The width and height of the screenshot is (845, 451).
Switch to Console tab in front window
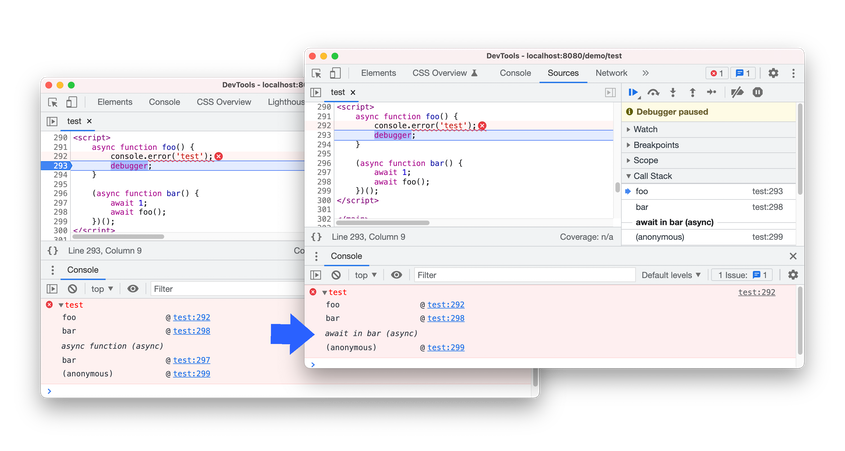point(515,73)
